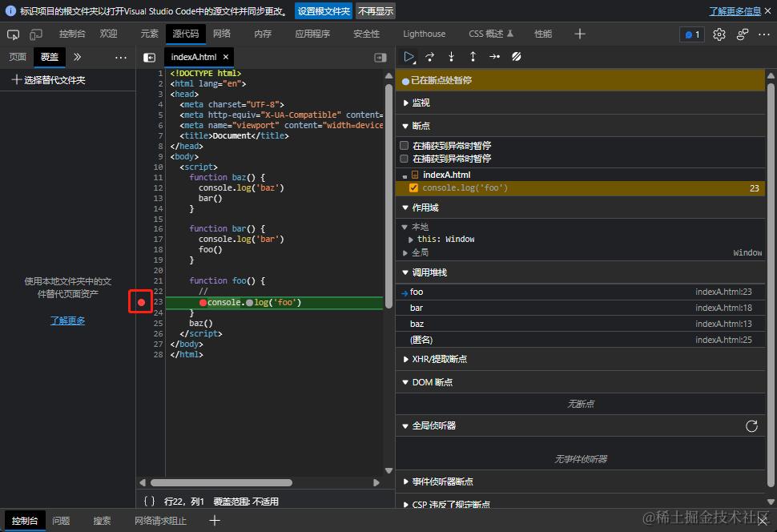Expand the XHR/提取断点 section
Viewport: 777px width, 532px height.
(439, 360)
